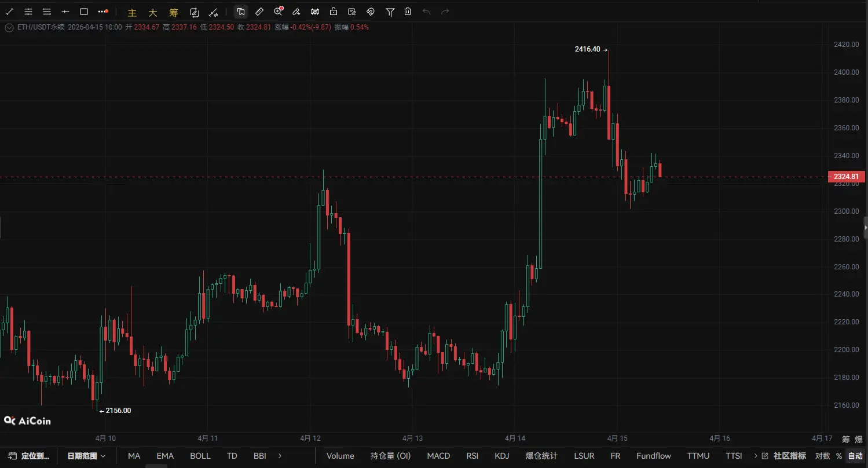Image resolution: width=868 pixels, height=468 pixels.
Task: Toggle 对数 logarithmic scale
Action: coord(822,456)
